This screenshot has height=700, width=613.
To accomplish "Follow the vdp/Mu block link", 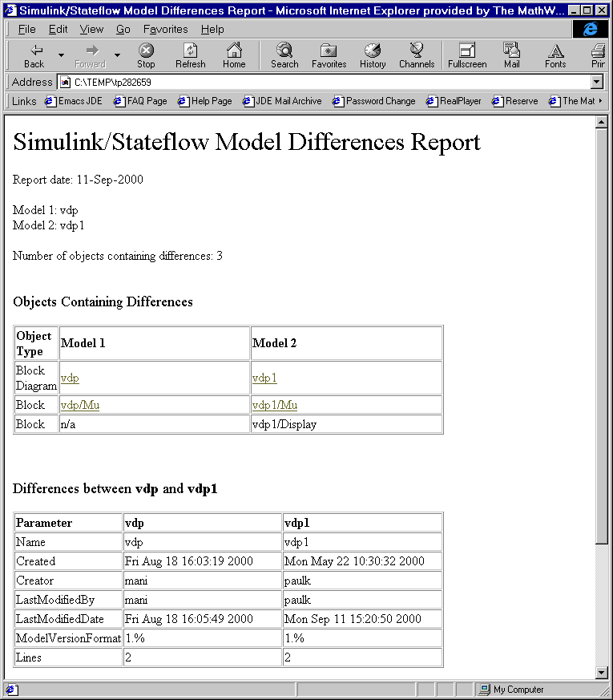I will [80, 405].
